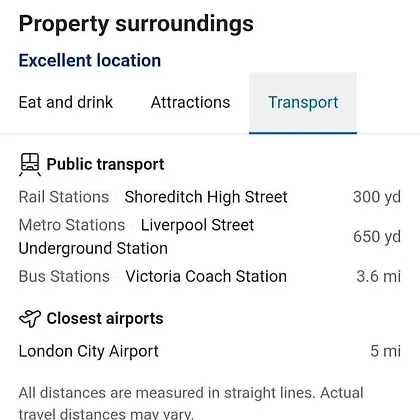Switch to the Eat and drink tab
The height and width of the screenshot is (420, 420).
click(66, 102)
